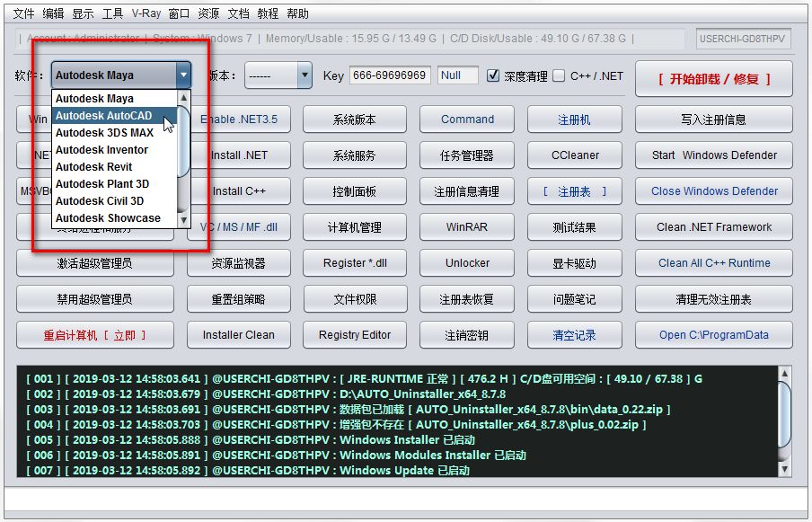Click Clean All C++ Runtime button
The height and width of the screenshot is (522, 812).
point(713,263)
